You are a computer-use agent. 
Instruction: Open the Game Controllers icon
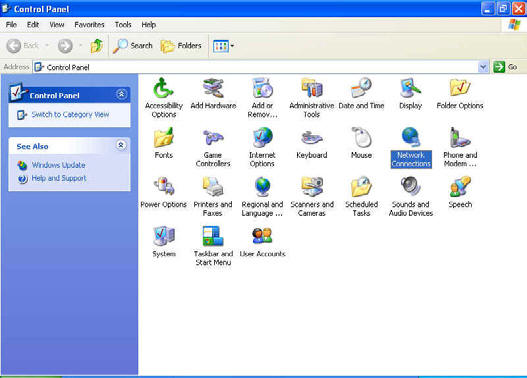[213, 138]
